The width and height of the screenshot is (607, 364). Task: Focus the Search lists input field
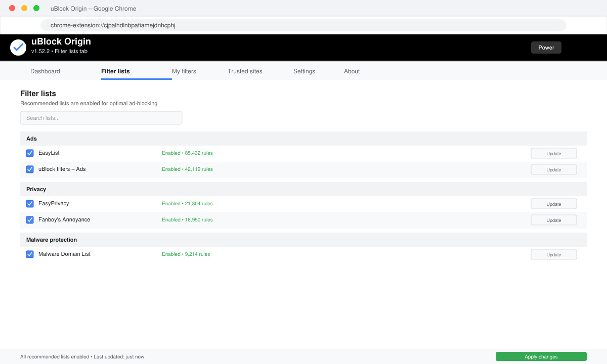pos(101,118)
